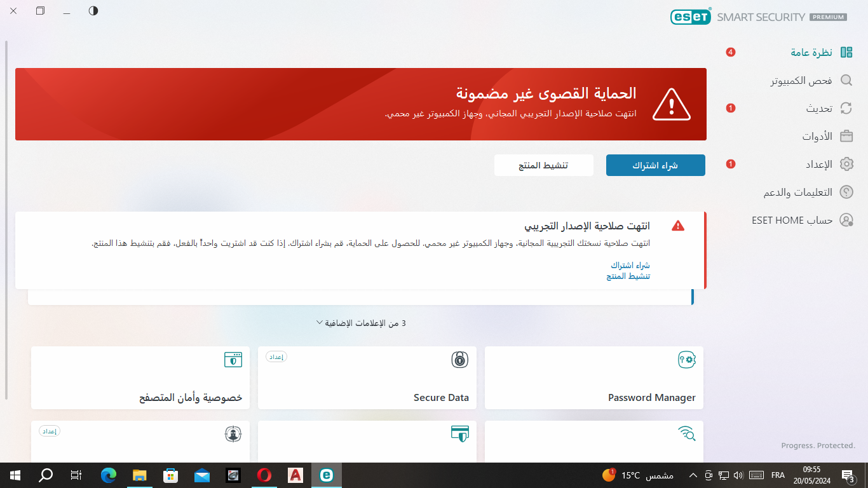
Task: Click the browser privacy shield window icon
Action: pyautogui.click(x=233, y=360)
